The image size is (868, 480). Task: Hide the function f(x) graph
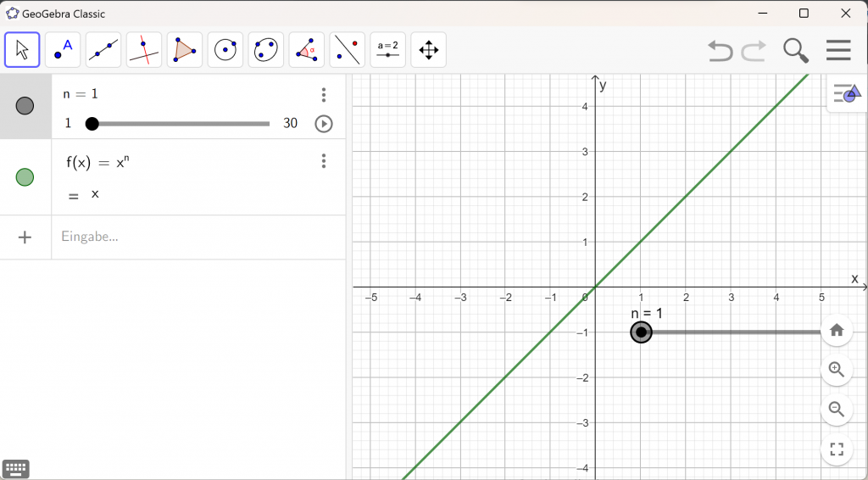click(25, 177)
